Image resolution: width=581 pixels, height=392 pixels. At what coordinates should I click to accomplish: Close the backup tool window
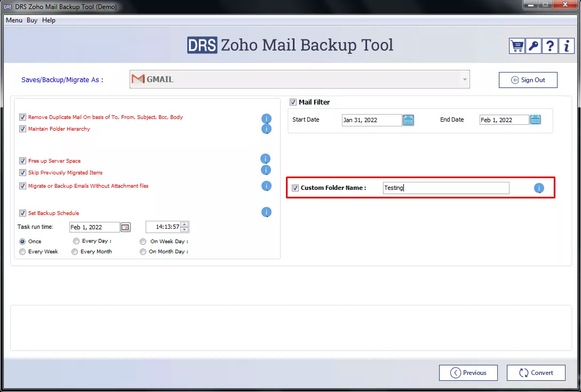click(x=566, y=5)
